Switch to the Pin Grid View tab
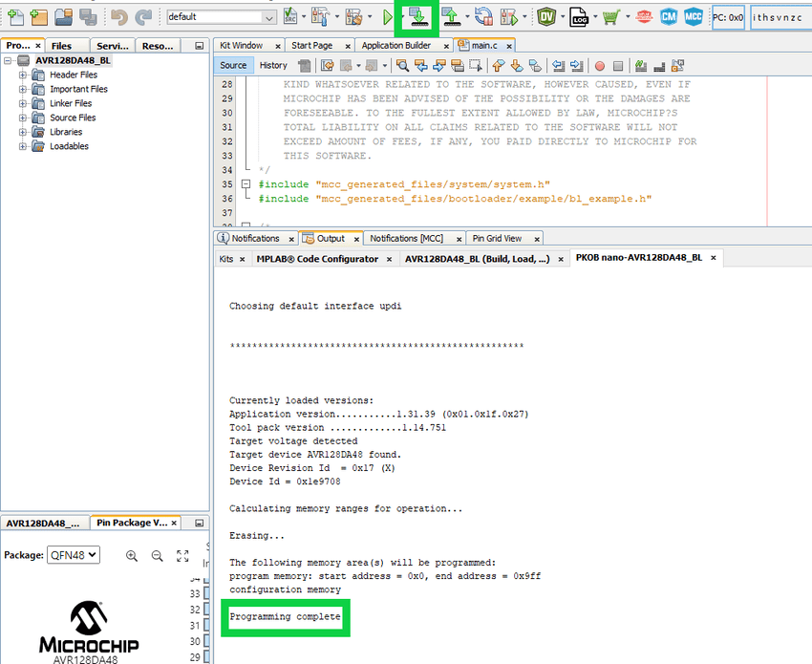The height and width of the screenshot is (664, 812). pos(497,238)
